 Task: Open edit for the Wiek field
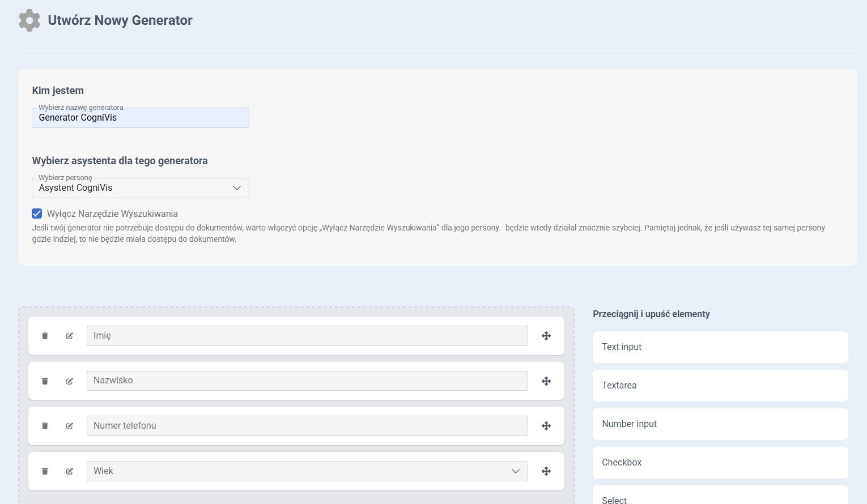[70, 471]
